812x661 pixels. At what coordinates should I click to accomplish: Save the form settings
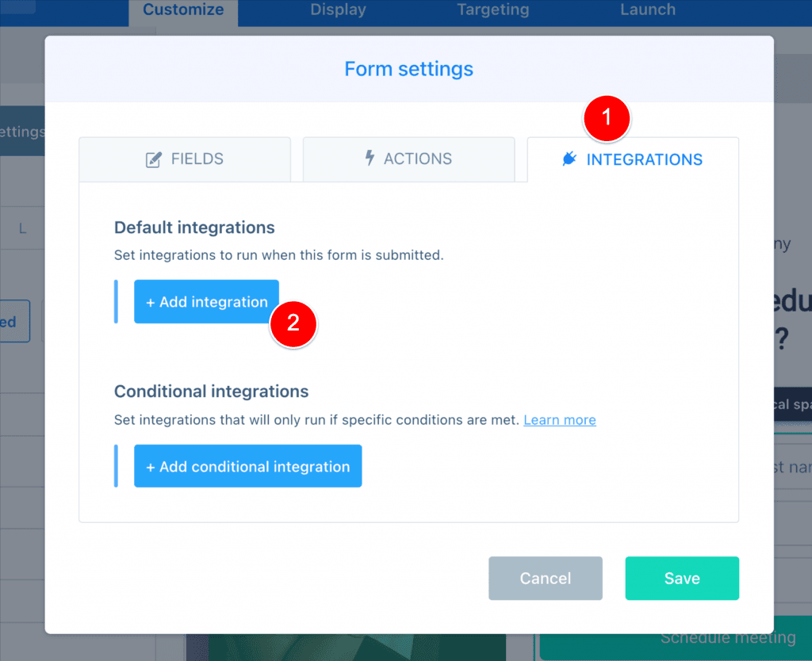(x=682, y=578)
